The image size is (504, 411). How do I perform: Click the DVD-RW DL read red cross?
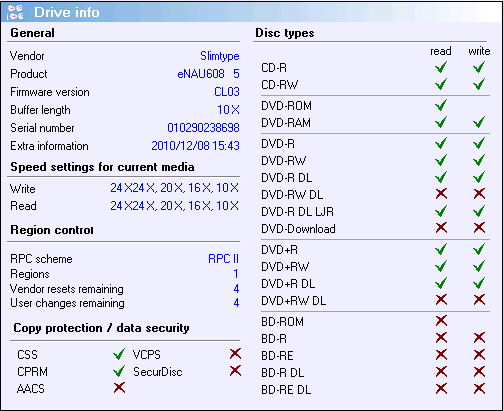click(x=441, y=194)
